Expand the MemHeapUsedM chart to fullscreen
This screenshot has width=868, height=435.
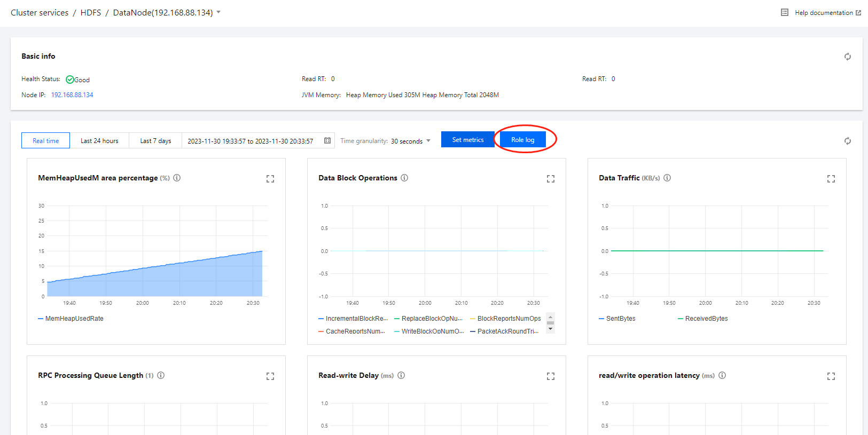coord(270,179)
